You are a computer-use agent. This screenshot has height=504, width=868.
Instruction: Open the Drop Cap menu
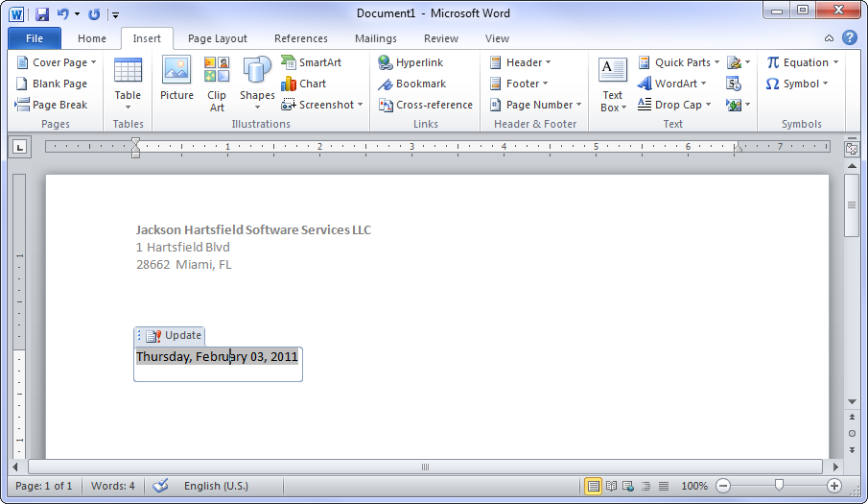[674, 105]
